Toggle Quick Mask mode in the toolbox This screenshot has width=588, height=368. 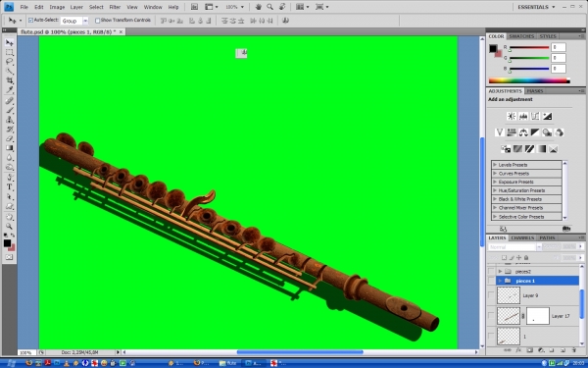coord(10,257)
